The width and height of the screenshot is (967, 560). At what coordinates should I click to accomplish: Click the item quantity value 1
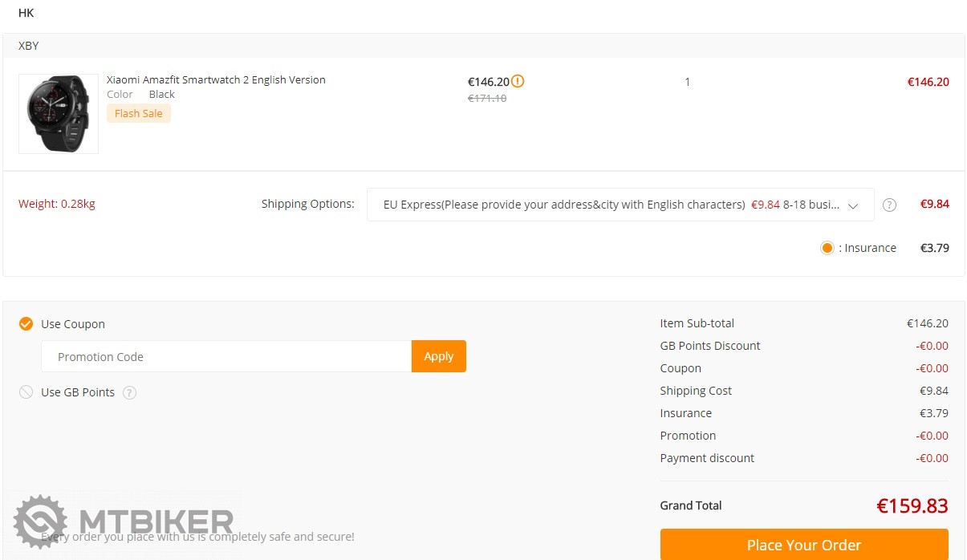click(687, 82)
